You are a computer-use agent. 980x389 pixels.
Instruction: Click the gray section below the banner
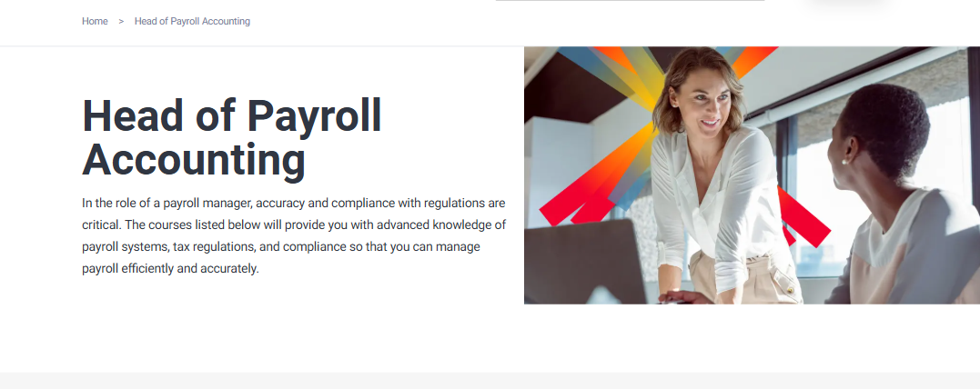coord(490,381)
